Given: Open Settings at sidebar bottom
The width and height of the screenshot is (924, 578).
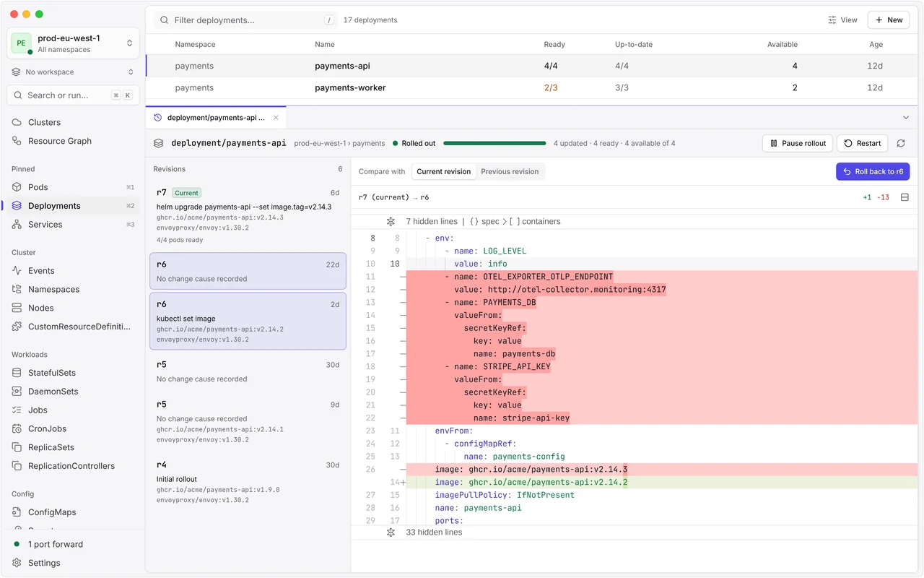Looking at the screenshot, I should (72, 563).
